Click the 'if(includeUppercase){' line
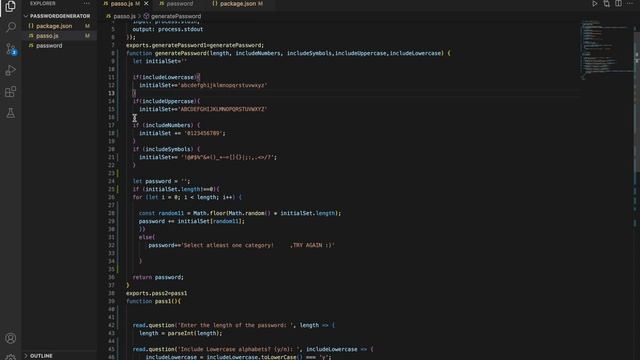 tap(166, 101)
